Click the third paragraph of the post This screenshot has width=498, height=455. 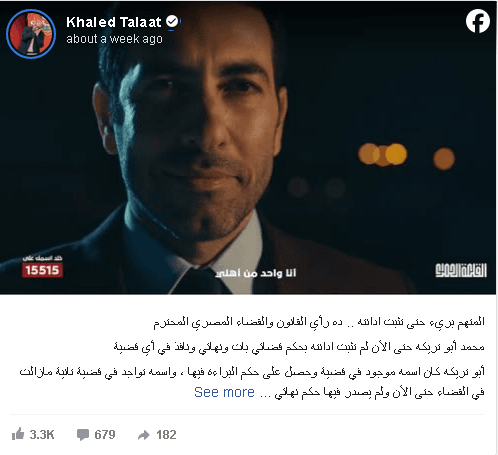[x=252, y=382]
